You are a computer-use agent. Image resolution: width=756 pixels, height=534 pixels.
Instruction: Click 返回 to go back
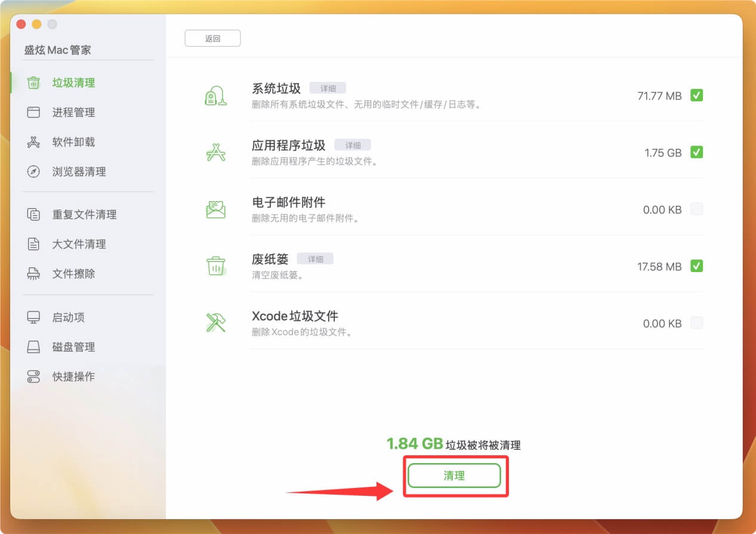[x=212, y=38]
